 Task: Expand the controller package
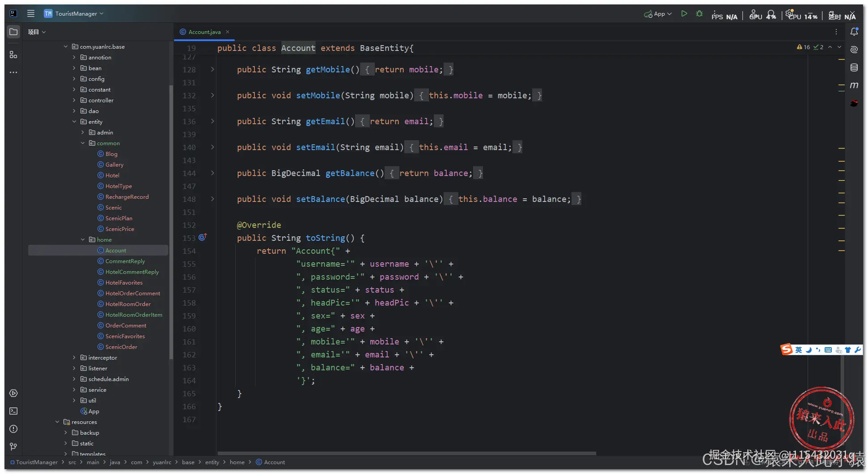click(x=74, y=100)
